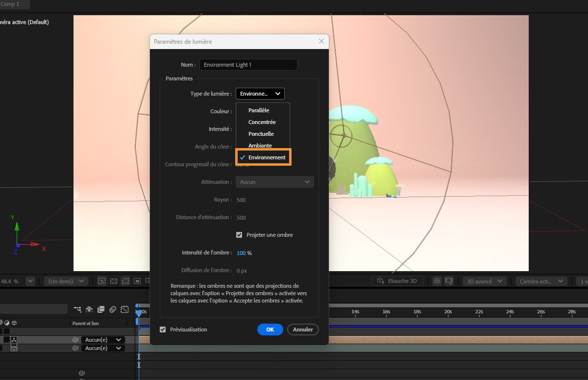Toggle 3D ground plane icon
588x380 pixels.
pyautogui.click(x=437, y=281)
